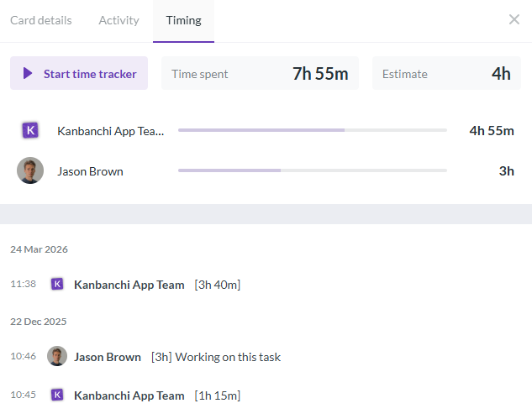
Task: Click Jason Brown's progress bar
Action: click(313, 170)
